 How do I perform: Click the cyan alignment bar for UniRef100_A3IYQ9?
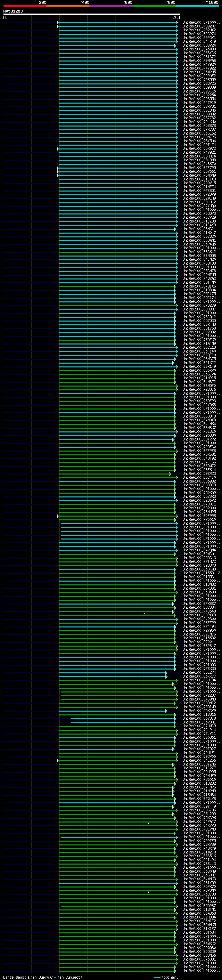[118, 883]
